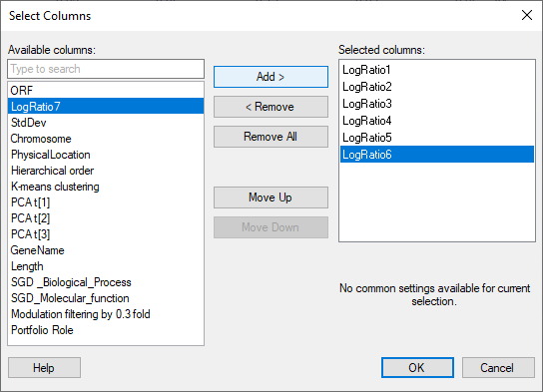This screenshot has width=543, height=392.
Task: Select LogRatio7 in available columns
Action: [106, 106]
